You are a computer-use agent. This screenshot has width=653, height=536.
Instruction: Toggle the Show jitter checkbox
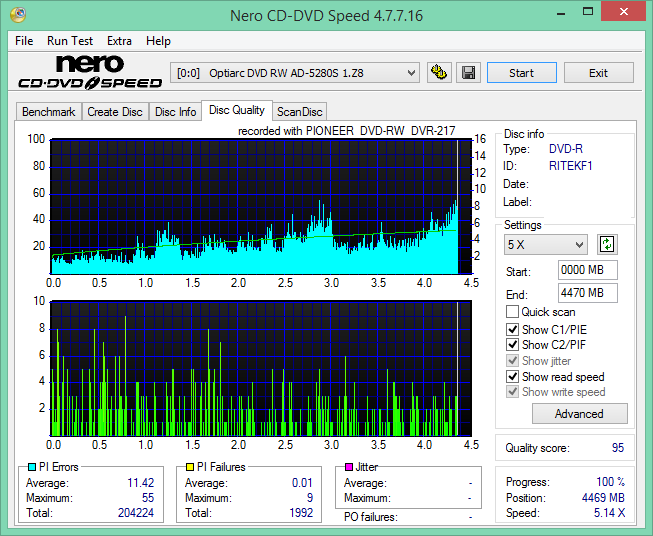point(512,360)
